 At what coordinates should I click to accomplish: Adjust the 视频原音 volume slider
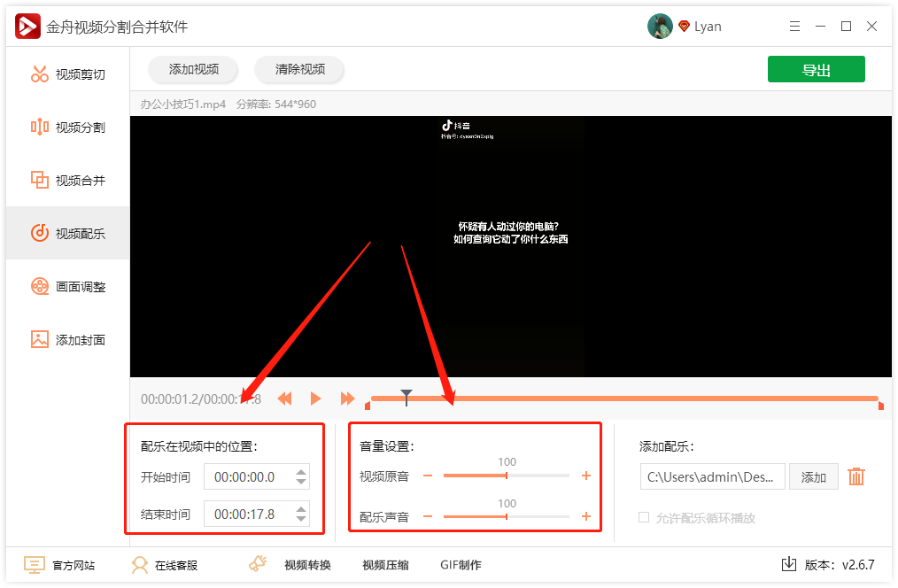tap(507, 476)
